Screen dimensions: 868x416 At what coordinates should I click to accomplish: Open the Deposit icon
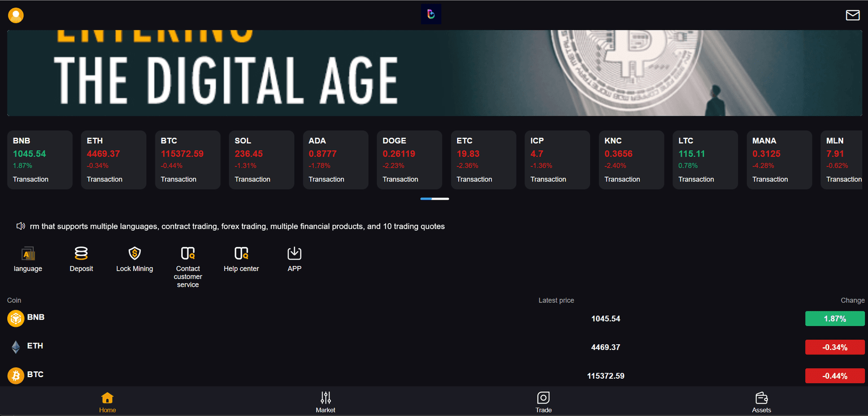(81, 253)
